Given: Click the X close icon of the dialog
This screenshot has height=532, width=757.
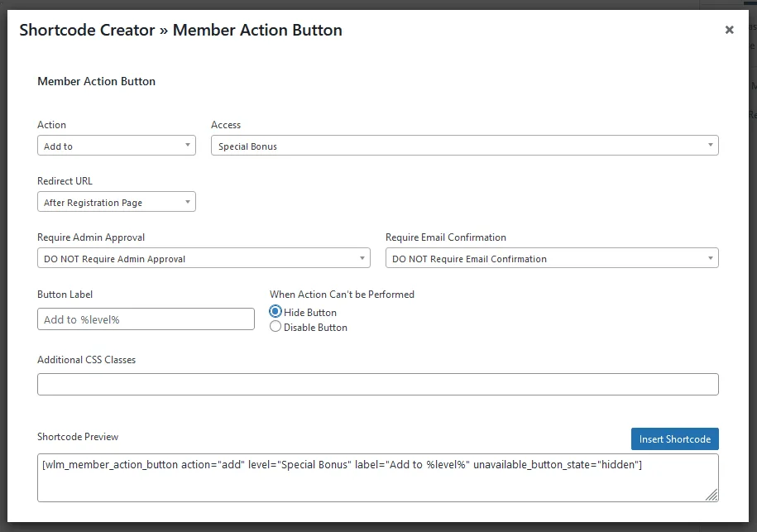Looking at the screenshot, I should [x=729, y=30].
